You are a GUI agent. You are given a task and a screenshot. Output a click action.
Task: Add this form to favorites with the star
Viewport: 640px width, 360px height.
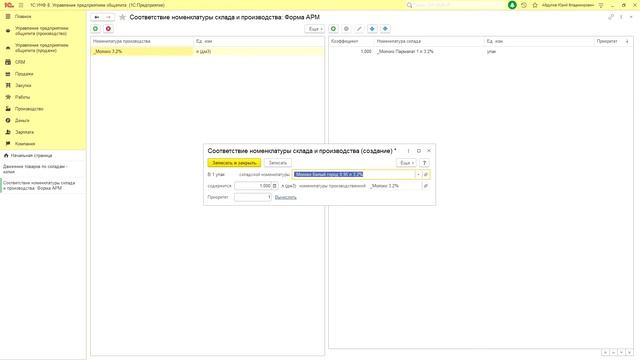(x=122, y=17)
